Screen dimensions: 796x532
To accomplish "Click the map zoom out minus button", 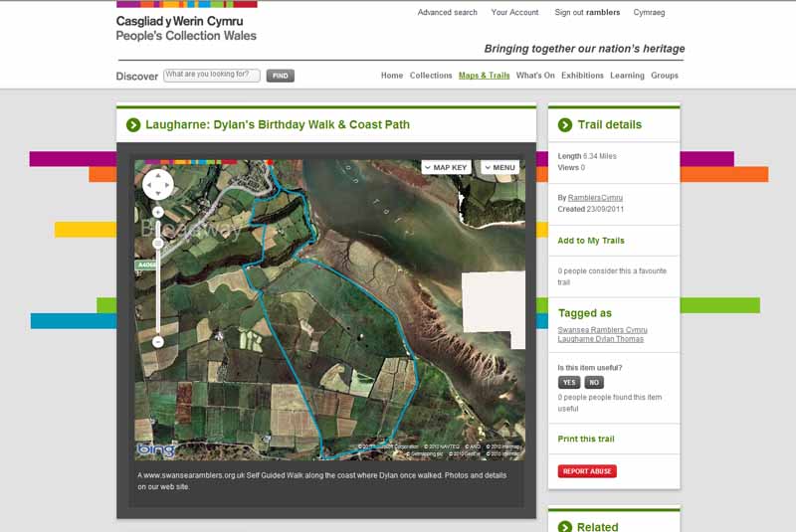I will [158, 342].
